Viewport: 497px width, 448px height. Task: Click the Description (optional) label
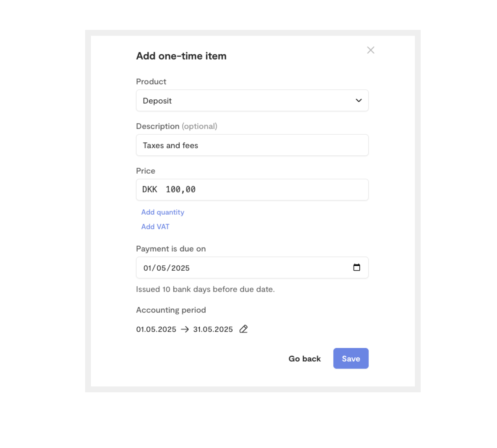pyautogui.click(x=177, y=126)
